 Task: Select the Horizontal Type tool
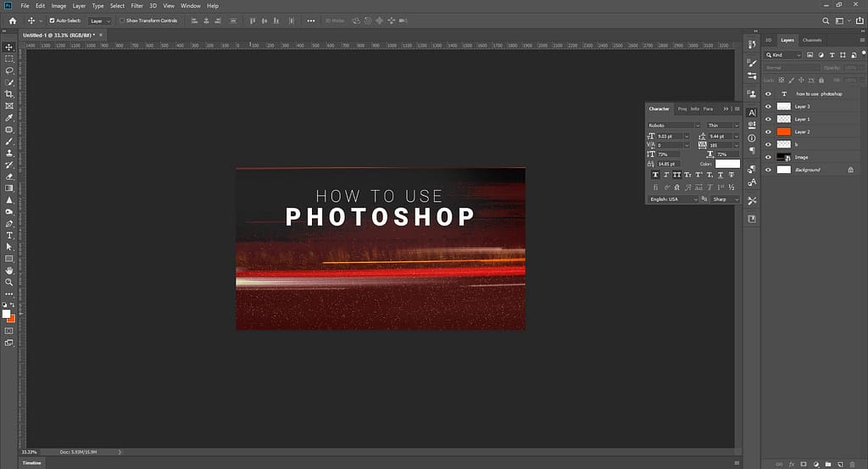point(8,235)
